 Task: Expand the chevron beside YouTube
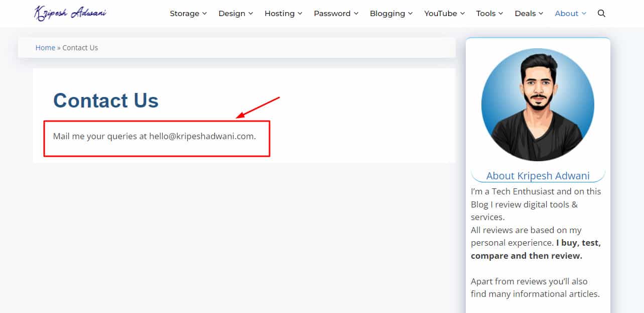[462, 14]
